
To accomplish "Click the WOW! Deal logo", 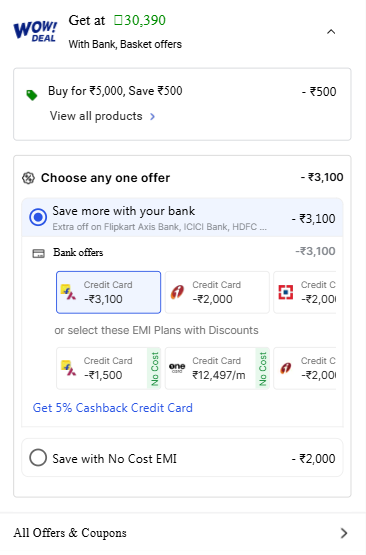I will (x=35, y=32).
